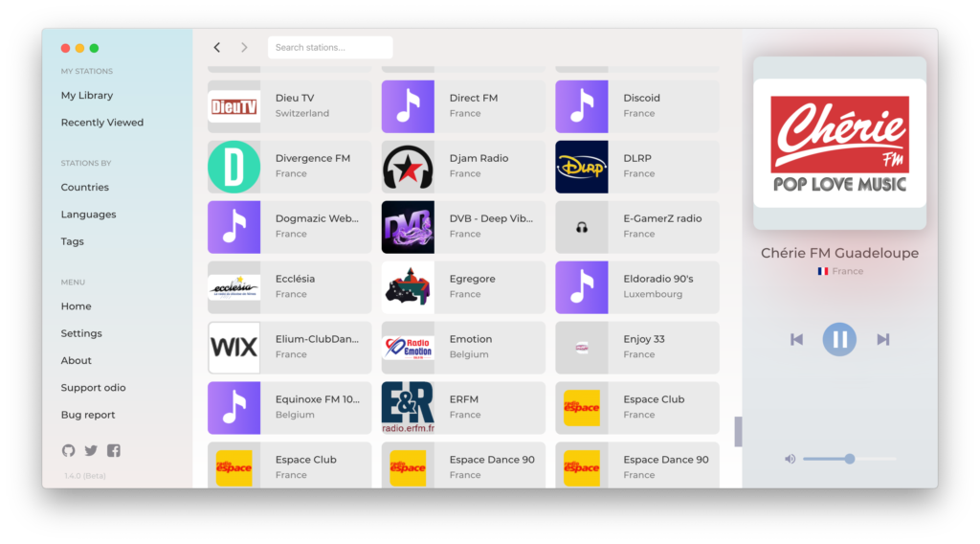Click the Enjoy 33 small logo

tap(581, 348)
